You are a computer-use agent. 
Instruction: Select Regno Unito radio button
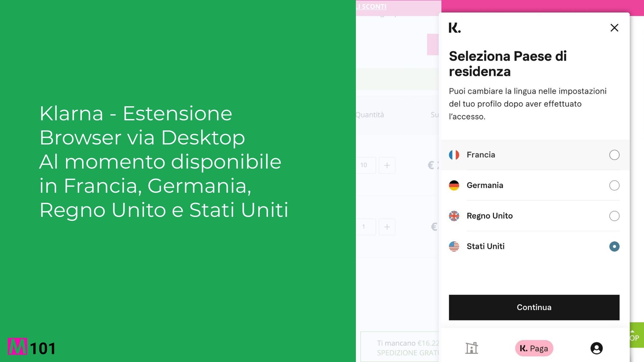(x=614, y=216)
